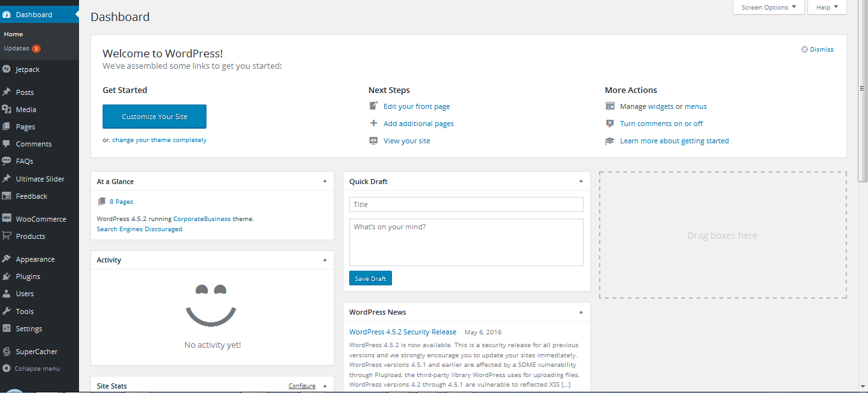Viewport: 868px width, 393px height.
Task: Click the plus icon beside Add additional pages
Action: [373, 124]
